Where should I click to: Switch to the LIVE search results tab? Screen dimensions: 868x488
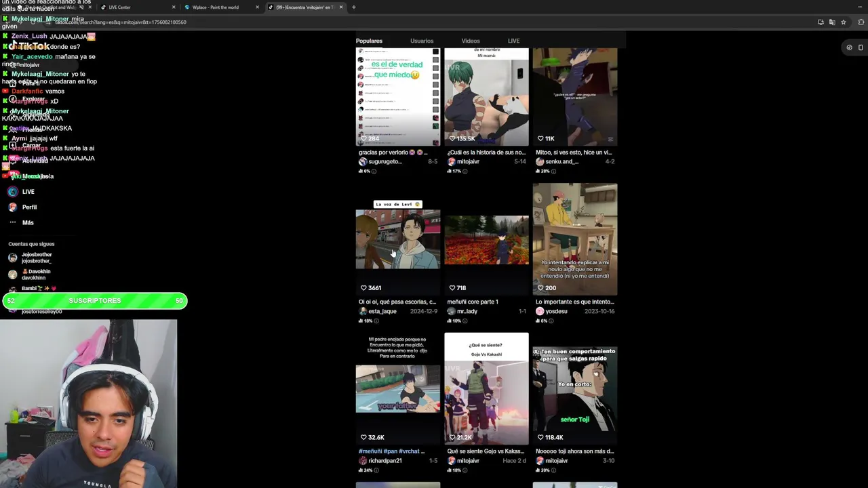(x=513, y=41)
